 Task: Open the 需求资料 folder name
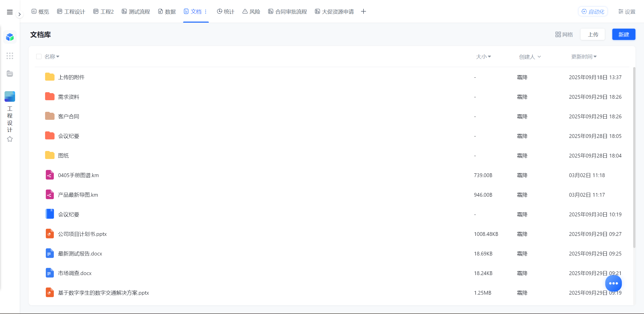pos(69,97)
